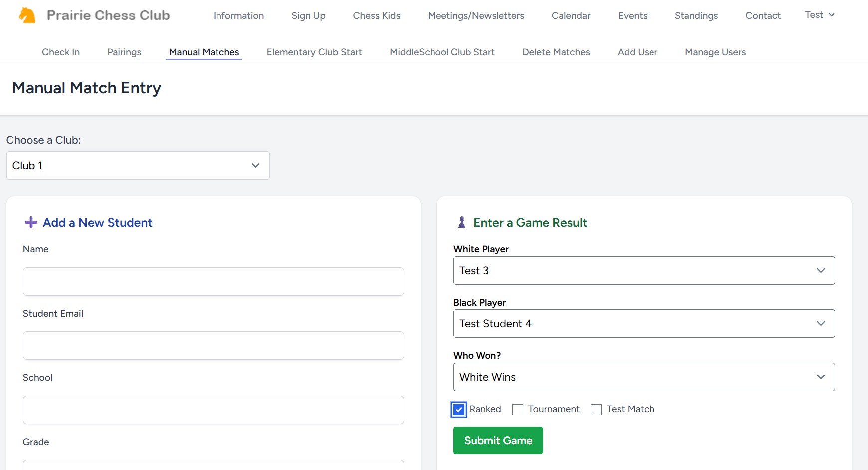Expand the White Player dropdown
This screenshot has width=868, height=470.
[x=644, y=271]
